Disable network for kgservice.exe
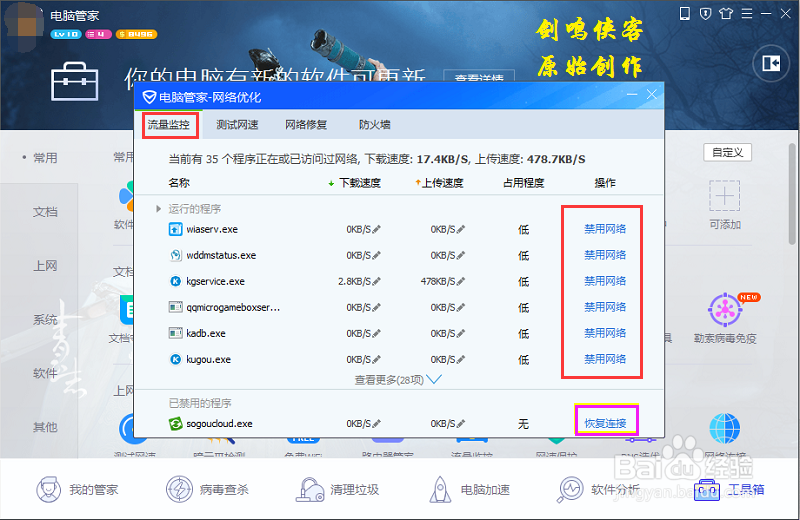800x520 pixels. (x=605, y=281)
